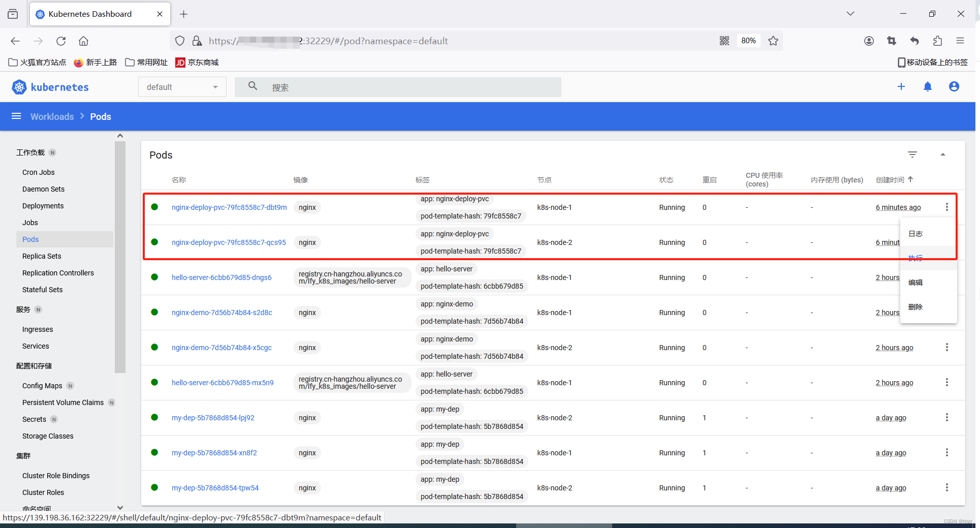Image resolution: width=980 pixels, height=528 pixels.
Task: Select the Kubernetes Dashboard tab
Action: coord(100,14)
